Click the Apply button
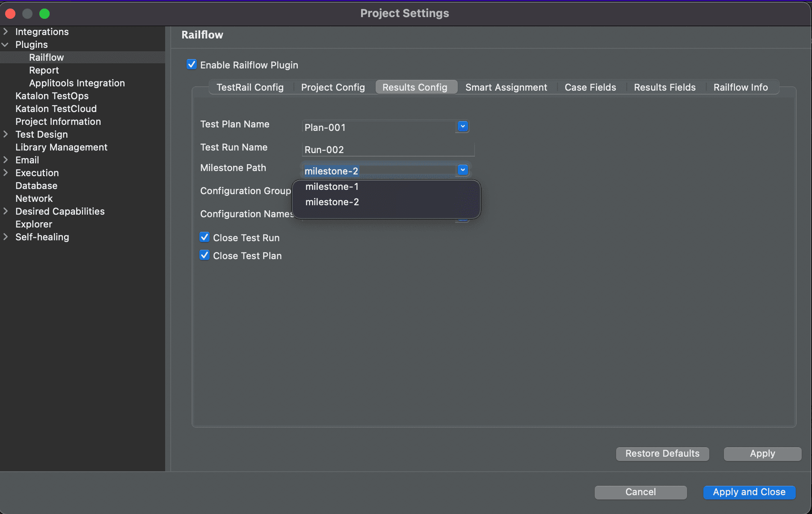This screenshot has height=514, width=812. [x=762, y=454]
